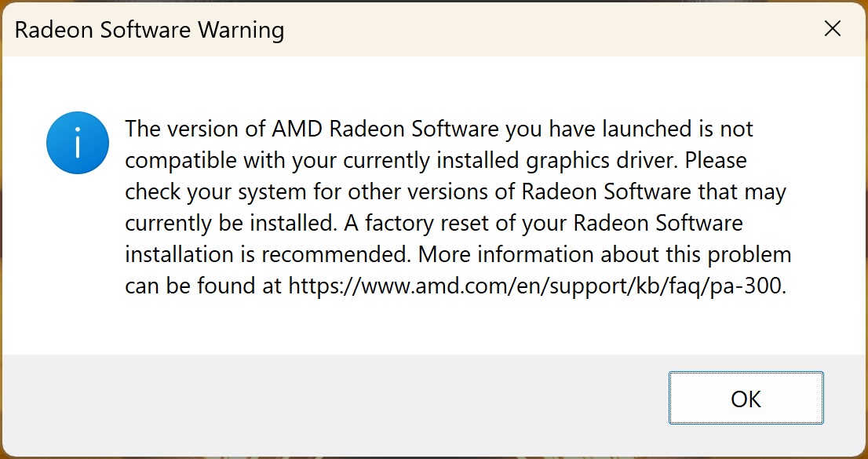
Task: Click white space below the info icon
Action: click(77, 259)
